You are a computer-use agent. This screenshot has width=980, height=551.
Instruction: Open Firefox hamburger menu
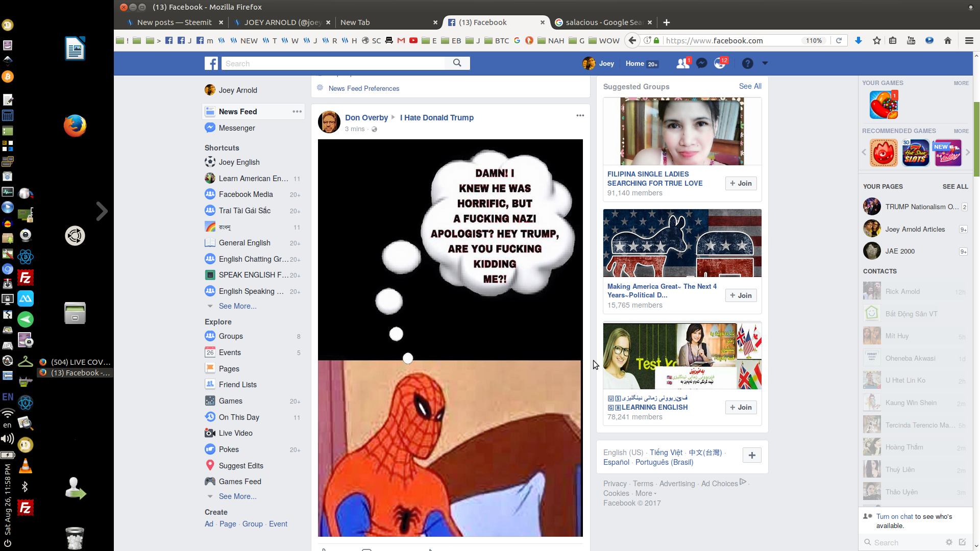tap(969, 40)
